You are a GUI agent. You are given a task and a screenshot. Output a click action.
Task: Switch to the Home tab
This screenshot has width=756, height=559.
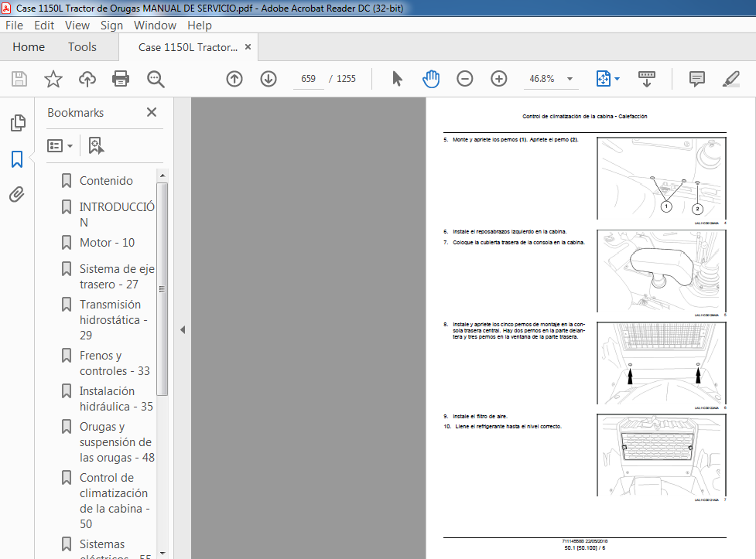(29, 46)
